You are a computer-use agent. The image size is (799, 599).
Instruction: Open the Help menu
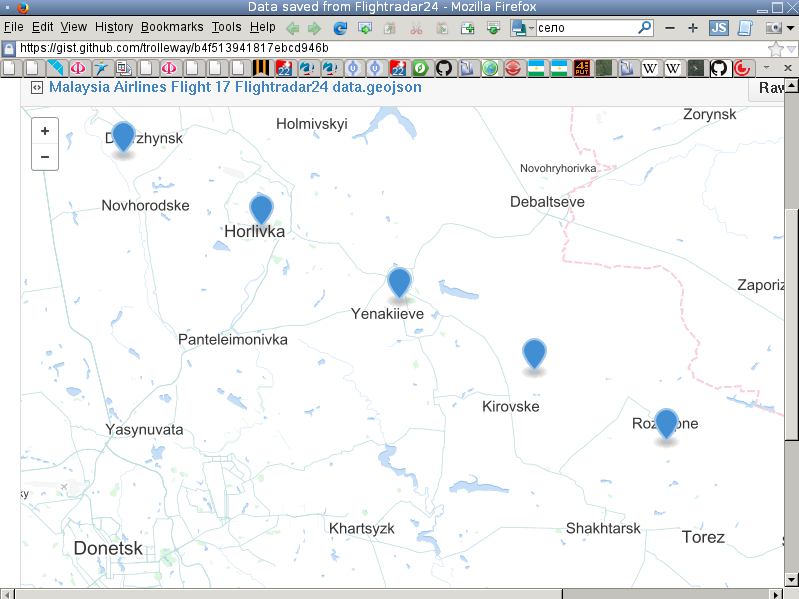pos(262,27)
